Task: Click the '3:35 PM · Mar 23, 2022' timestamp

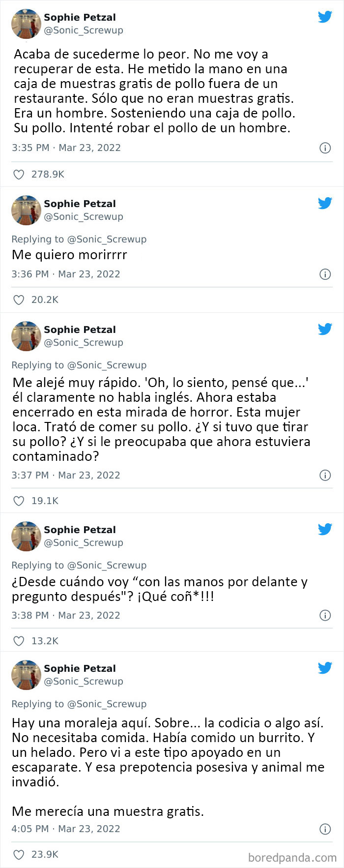Action: 66,148
